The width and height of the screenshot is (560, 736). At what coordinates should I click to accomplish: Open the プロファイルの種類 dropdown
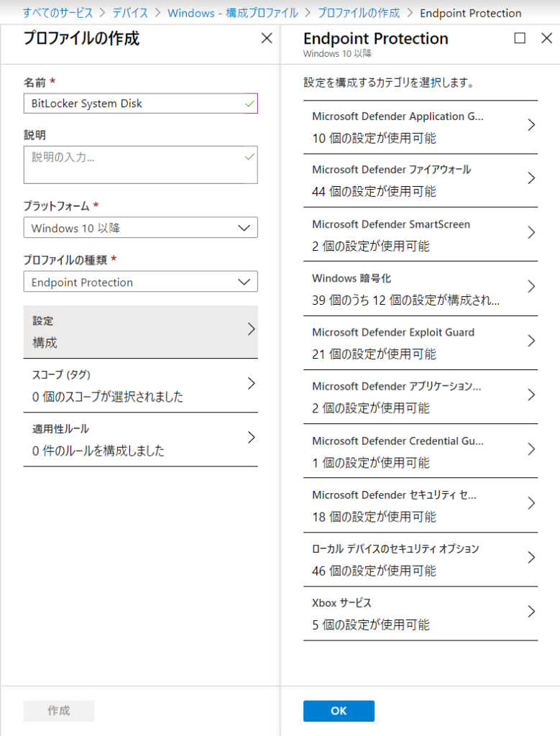coord(140,282)
